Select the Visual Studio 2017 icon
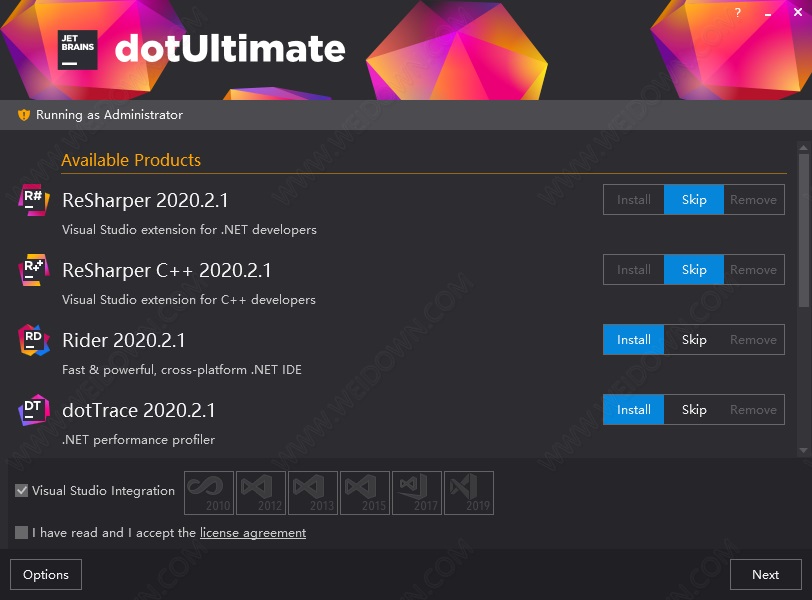This screenshot has width=812, height=600. (417, 493)
